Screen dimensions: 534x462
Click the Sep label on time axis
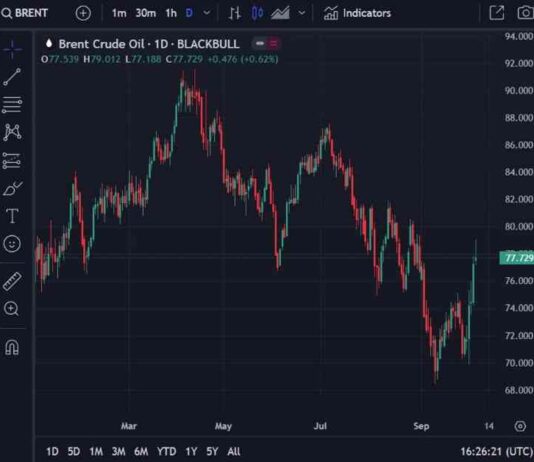click(x=421, y=426)
